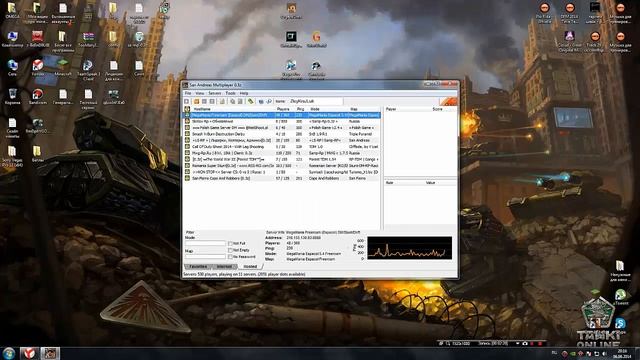Open the Help menu

tap(244, 93)
